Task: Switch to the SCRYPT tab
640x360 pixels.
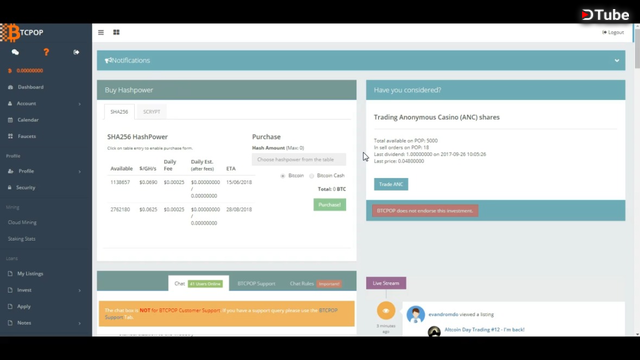Action: click(x=151, y=112)
